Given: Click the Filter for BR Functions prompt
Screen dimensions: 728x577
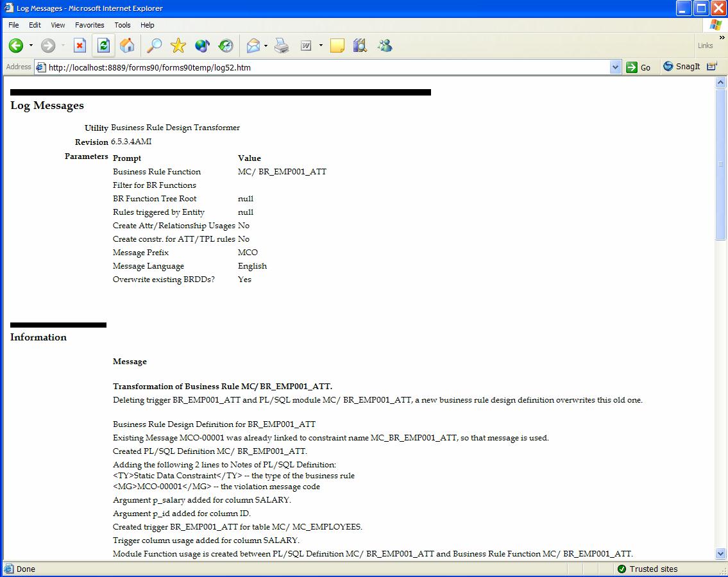Looking at the screenshot, I should tap(155, 185).
